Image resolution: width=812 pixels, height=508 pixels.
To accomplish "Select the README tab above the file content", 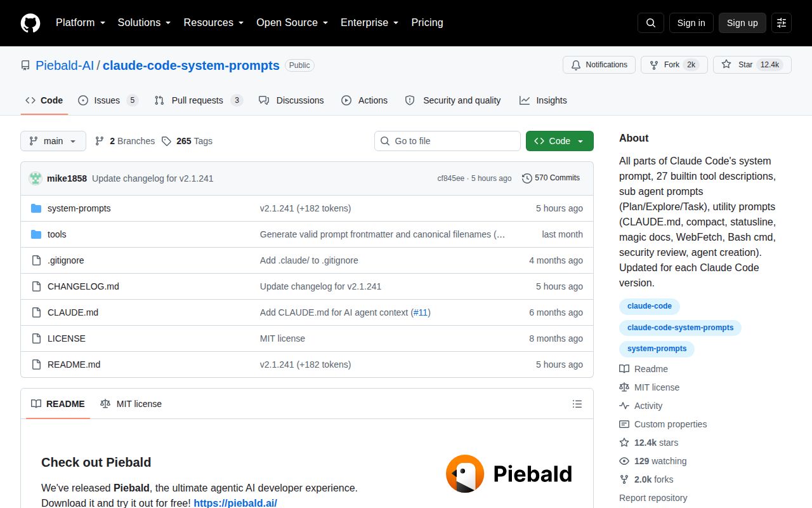I will pyautogui.click(x=58, y=404).
